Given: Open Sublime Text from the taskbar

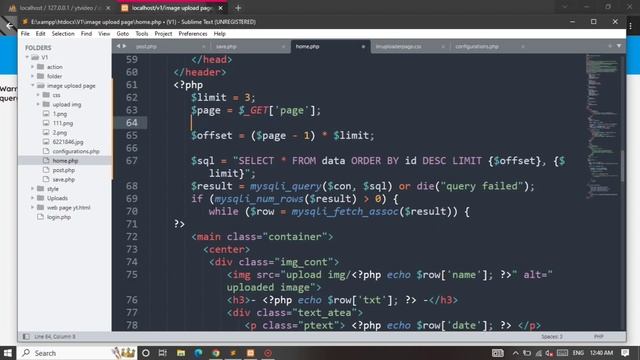Looking at the screenshot, I should coord(233,353).
